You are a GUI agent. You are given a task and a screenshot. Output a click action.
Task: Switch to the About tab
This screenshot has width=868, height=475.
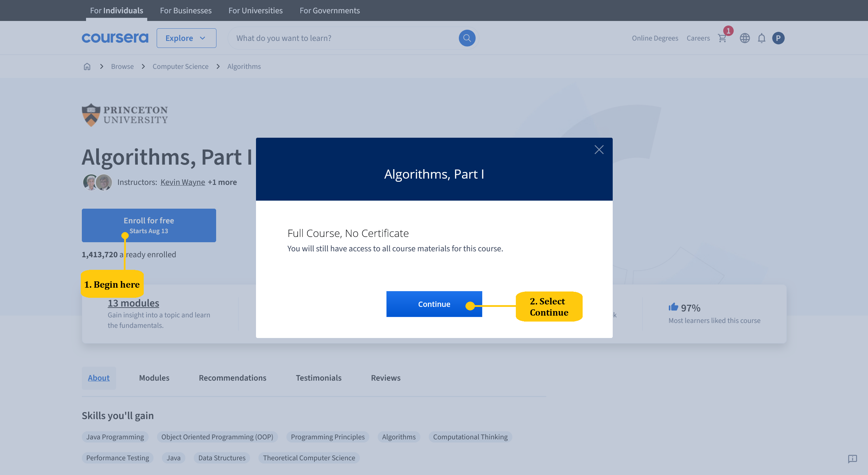pyautogui.click(x=99, y=378)
